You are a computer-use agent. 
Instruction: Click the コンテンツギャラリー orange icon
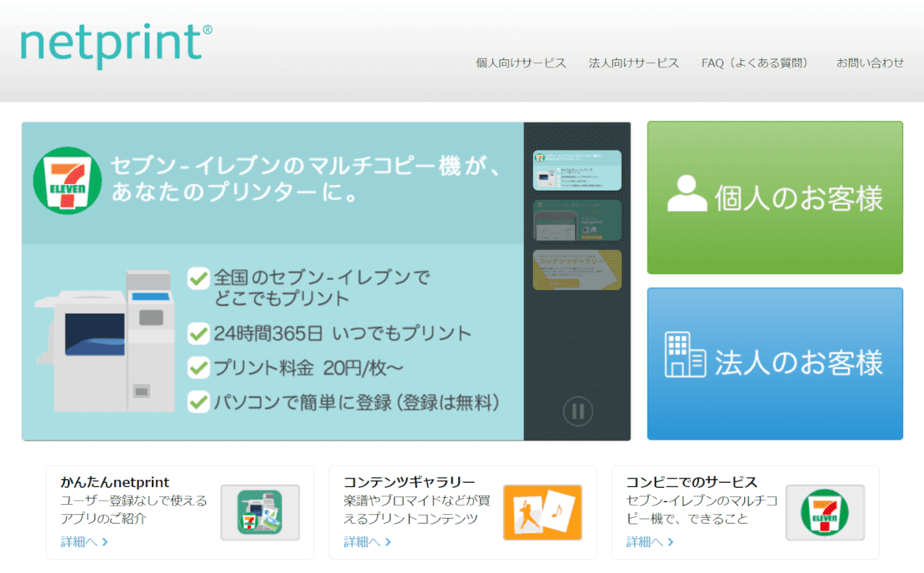pyautogui.click(x=542, y=512)
